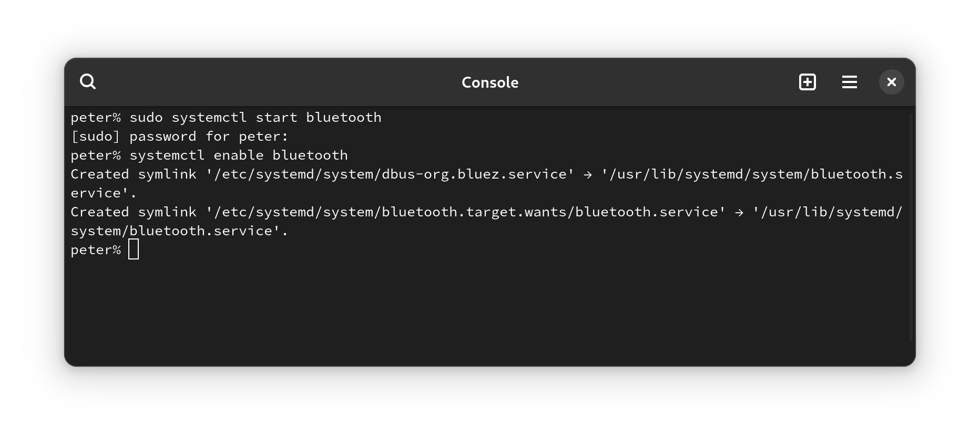Click the vertical scrollbar on right edge
This screenshot has width=980, height=437.
point(912,226)
